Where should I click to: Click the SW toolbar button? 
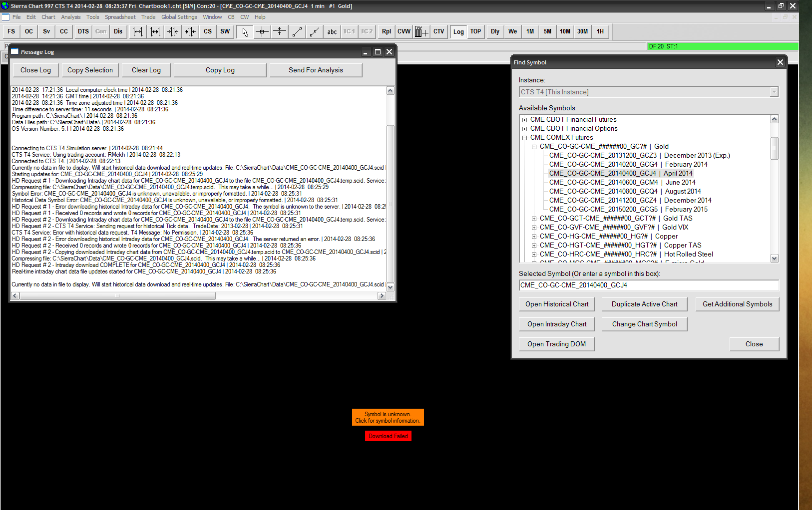tap(225, 31)
